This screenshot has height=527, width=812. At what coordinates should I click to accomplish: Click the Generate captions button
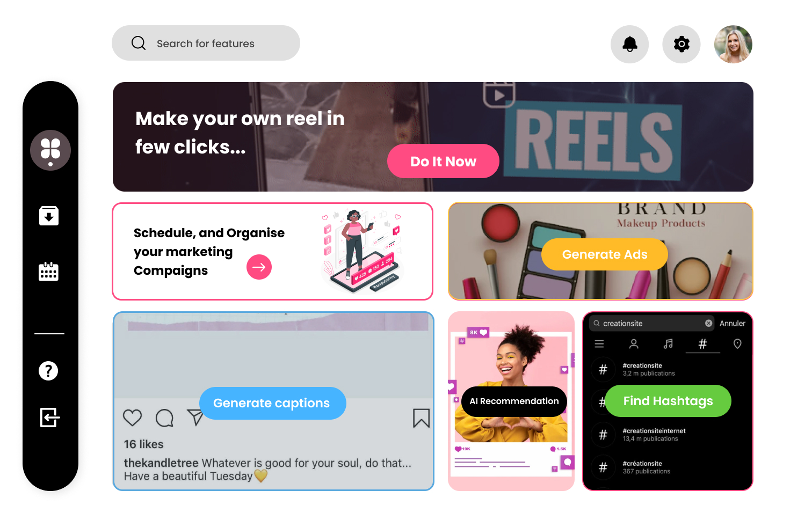tap(272, 403)
